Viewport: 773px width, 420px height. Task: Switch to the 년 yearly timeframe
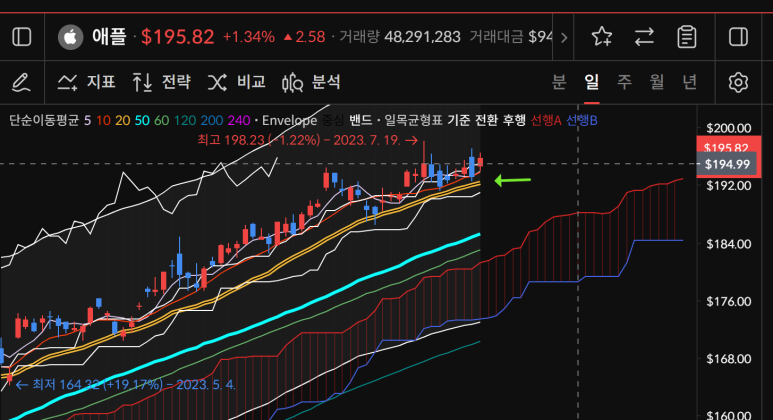(x=689, y=82)
